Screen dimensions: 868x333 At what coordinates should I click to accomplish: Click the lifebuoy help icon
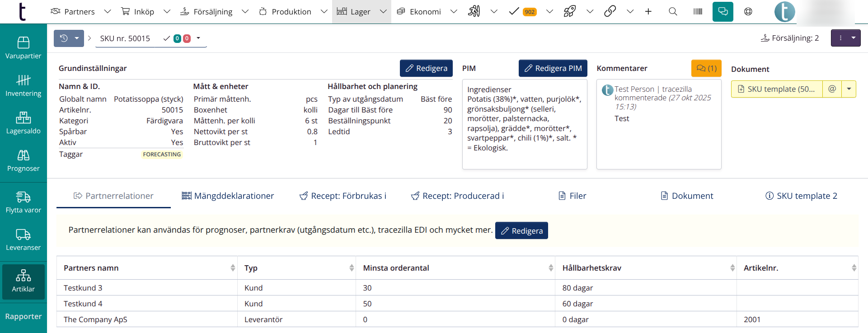click(x=748, y=12)
